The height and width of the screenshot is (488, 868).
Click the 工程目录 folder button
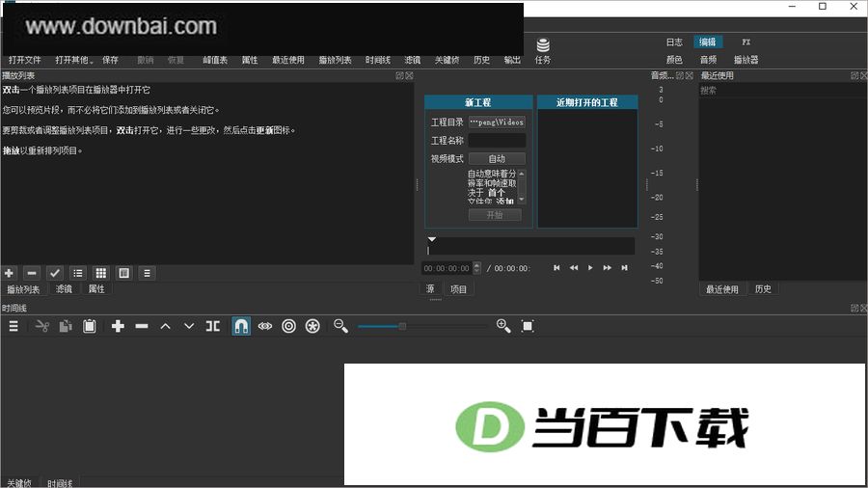(497, 122)
